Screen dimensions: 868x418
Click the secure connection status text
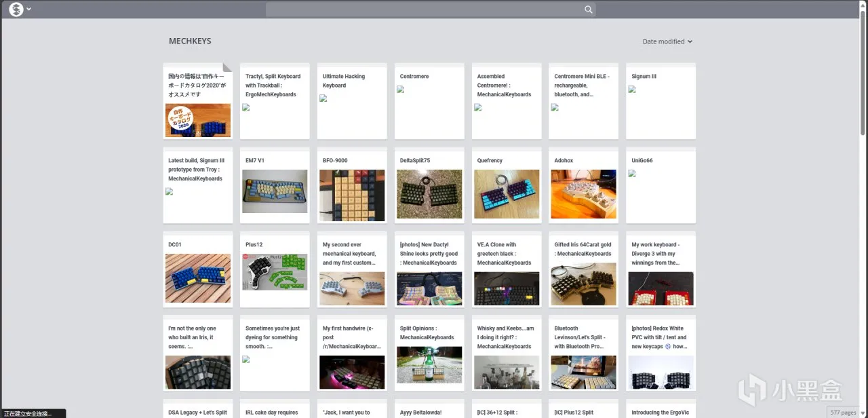point(27,413)
